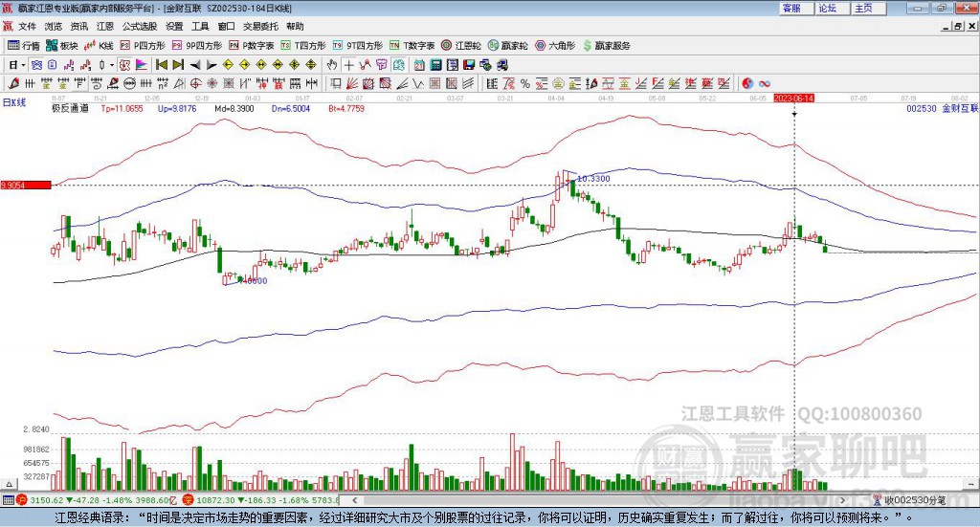
Task: Expand the 日 period dropdown
Action: point(24,65)
